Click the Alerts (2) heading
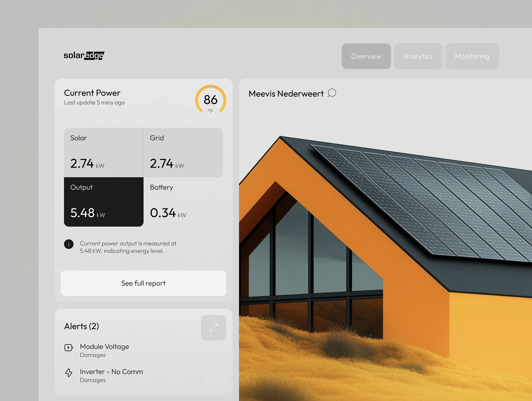 click(x=81, y=326)
